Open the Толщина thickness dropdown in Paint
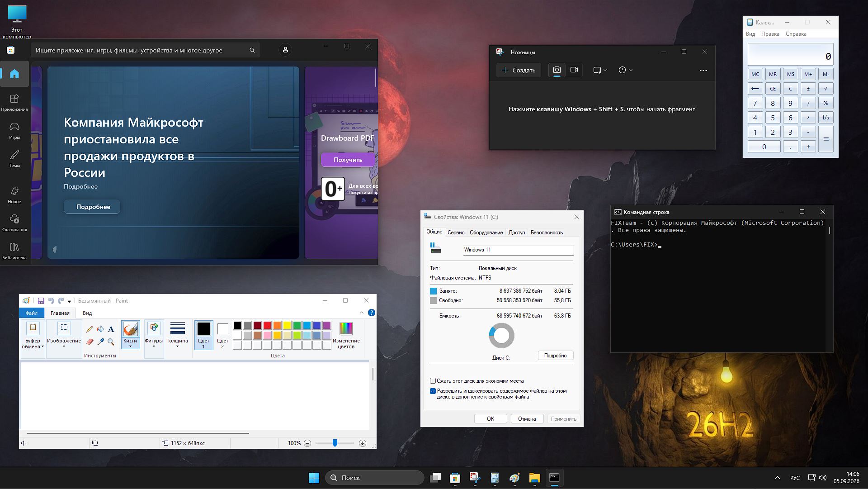868x489 pixels. pyautogui.click(x=177, y=343)
